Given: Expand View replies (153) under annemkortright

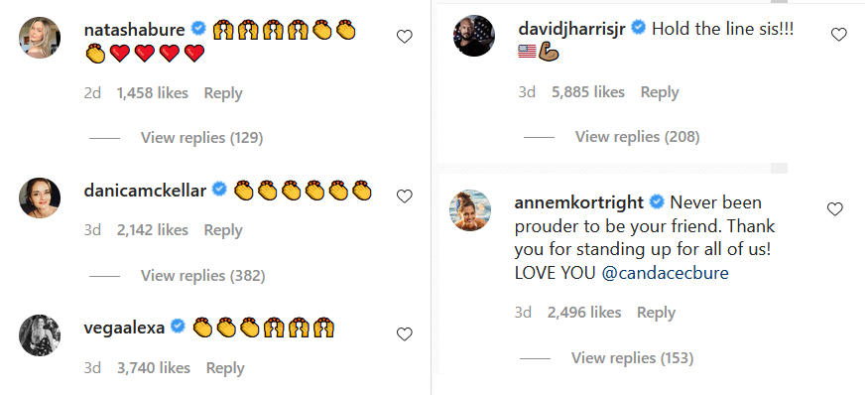Looking at the screenshot, I should (632, 358).
